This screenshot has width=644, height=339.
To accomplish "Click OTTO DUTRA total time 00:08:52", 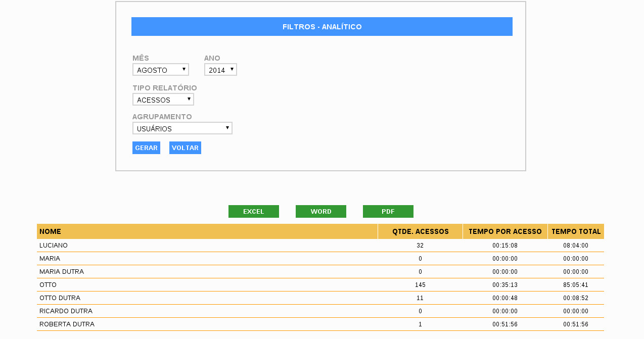I will (x=576, y=298).
